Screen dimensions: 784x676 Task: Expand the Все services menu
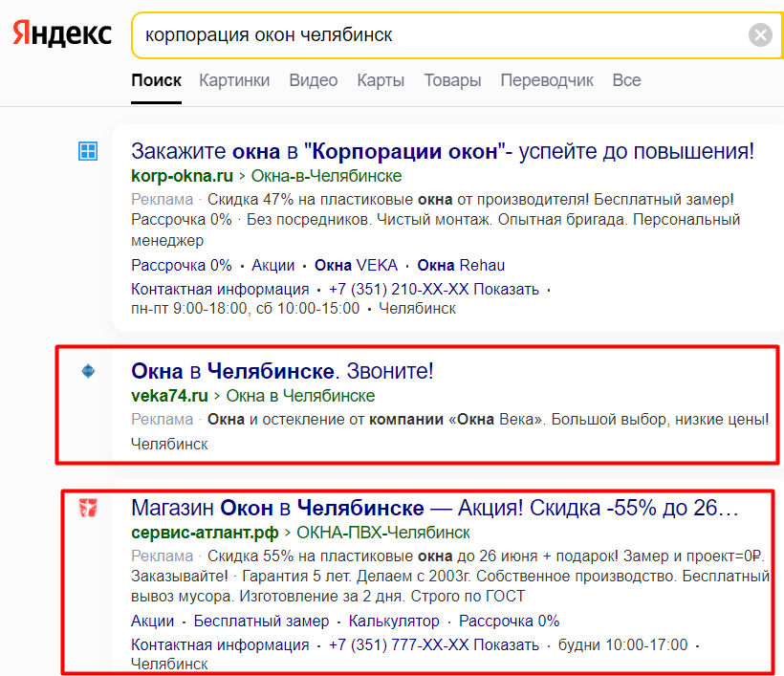coord(626,80)
